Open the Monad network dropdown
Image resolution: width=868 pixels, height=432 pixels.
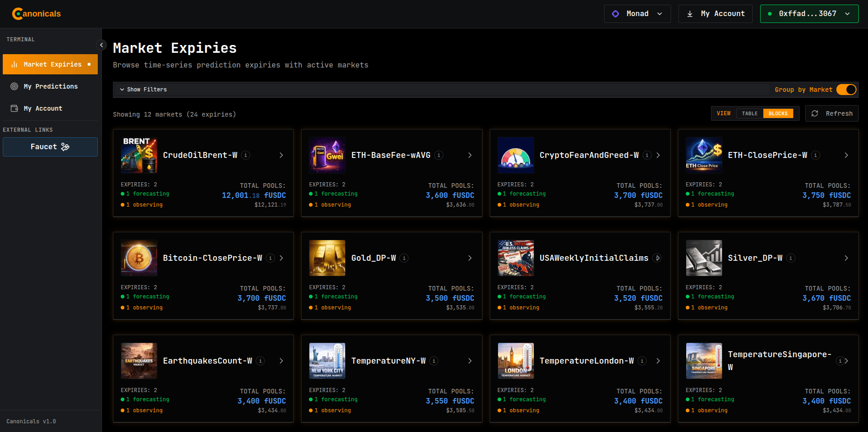click(637, 13)
